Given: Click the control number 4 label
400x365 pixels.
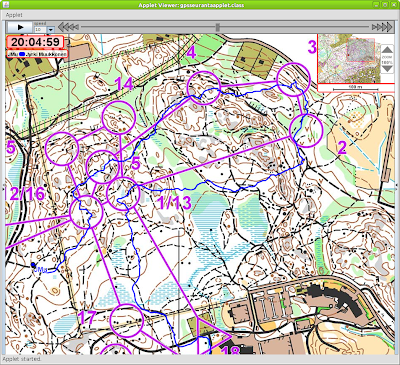Looking at the screenshot, I should click(x=191, y=53).
